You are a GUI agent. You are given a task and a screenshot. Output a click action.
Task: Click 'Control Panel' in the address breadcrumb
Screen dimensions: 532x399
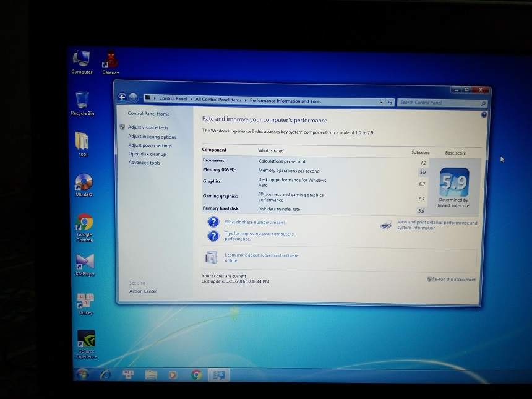click(173, 98)
